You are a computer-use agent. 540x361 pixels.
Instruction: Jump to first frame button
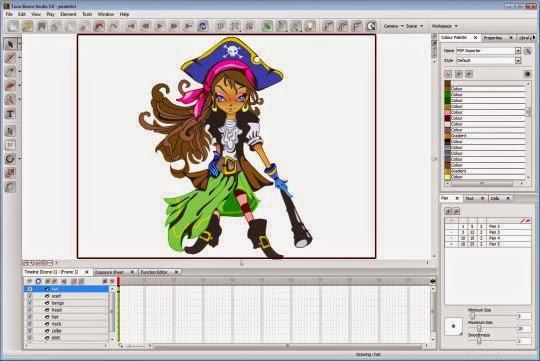click(131, 26)
